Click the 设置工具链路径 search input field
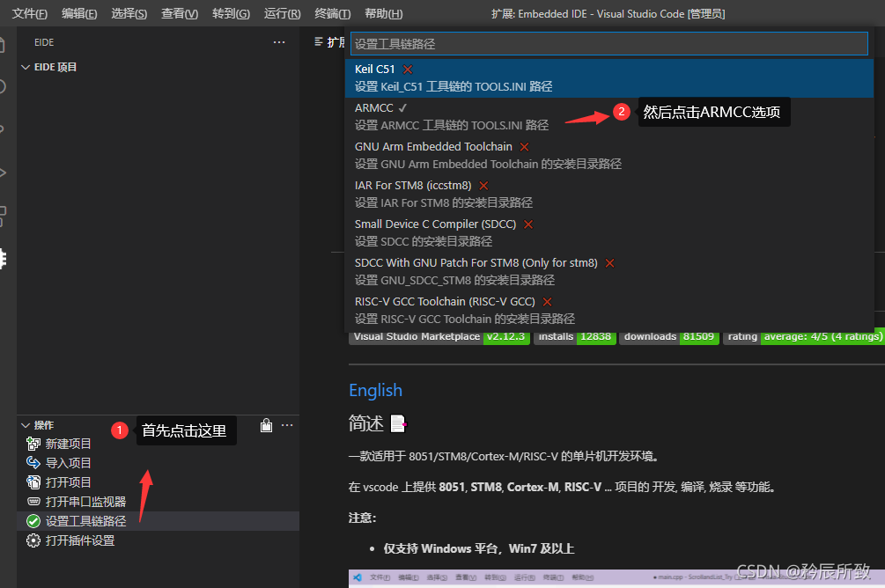The image size is (885, 588). pyautogui.click(x=609, y=43)
